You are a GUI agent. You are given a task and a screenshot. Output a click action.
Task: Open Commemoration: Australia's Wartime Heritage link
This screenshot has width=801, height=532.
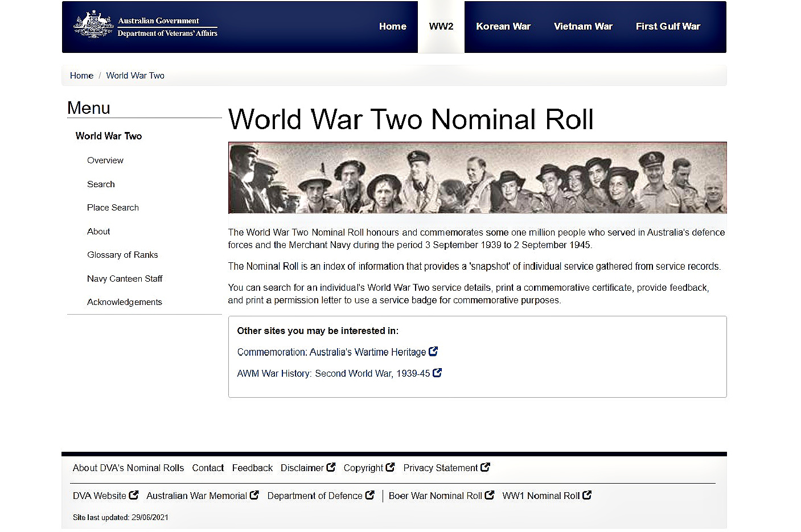click(332, 352)
